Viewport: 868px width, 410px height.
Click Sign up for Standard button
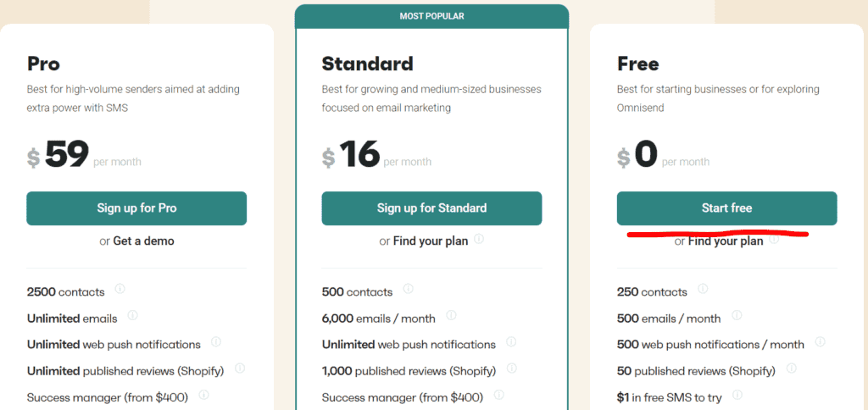[x=431, y=208]
